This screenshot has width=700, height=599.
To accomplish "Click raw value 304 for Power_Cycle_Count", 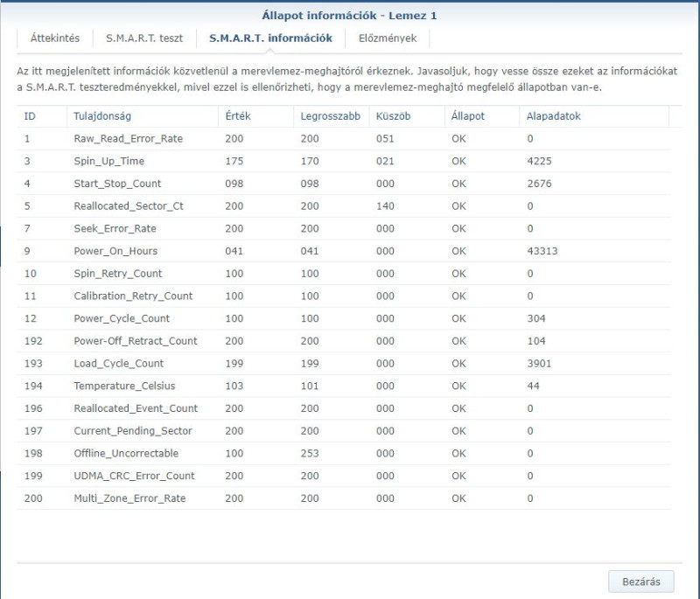I will click(536, 318).
